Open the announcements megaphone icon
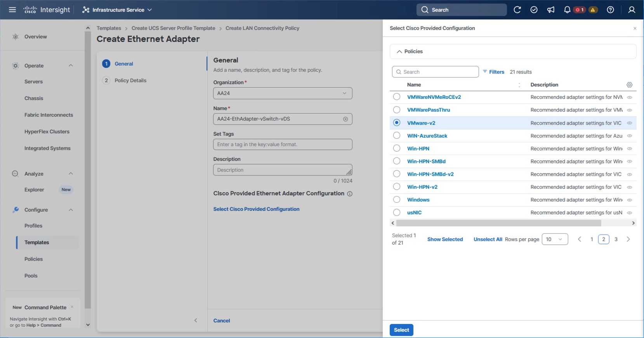This screenshot has height=338, width=644. coord(551,10)
